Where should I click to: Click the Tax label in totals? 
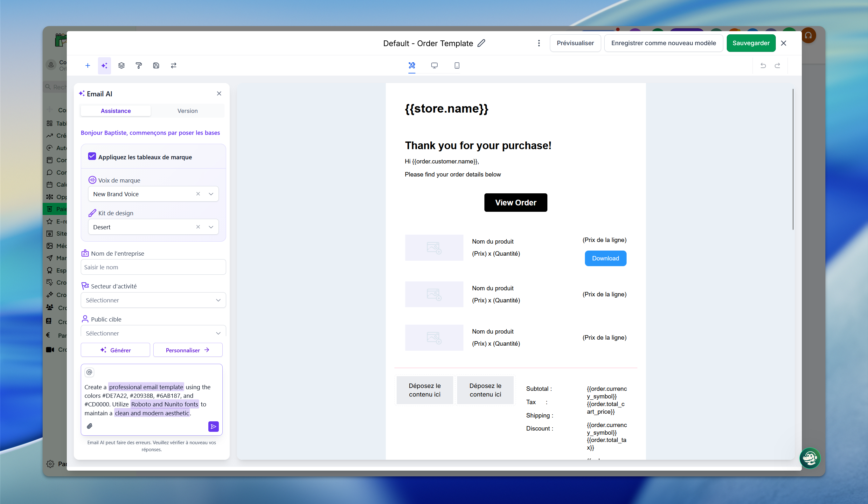coord(537,402)
